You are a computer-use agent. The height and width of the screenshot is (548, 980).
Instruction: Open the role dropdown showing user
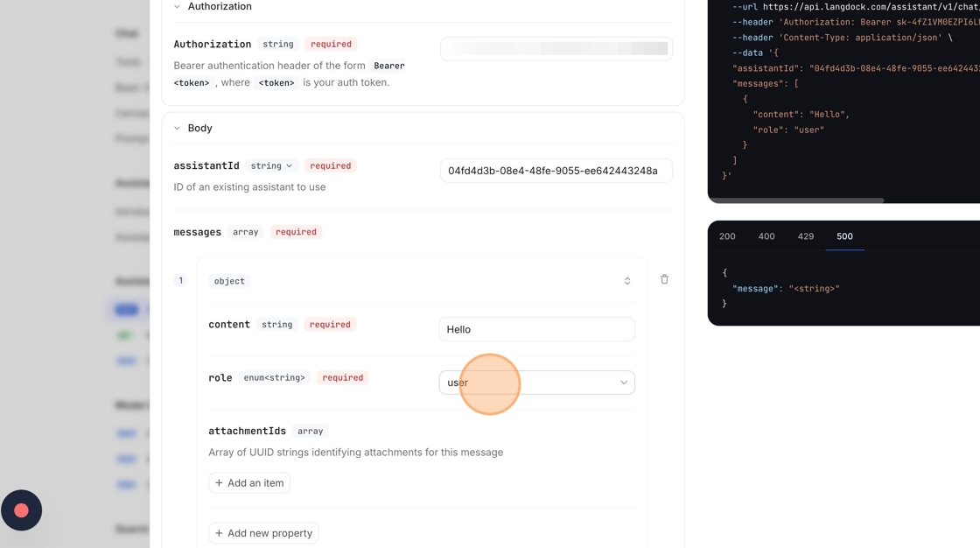(x=536, y=383)
